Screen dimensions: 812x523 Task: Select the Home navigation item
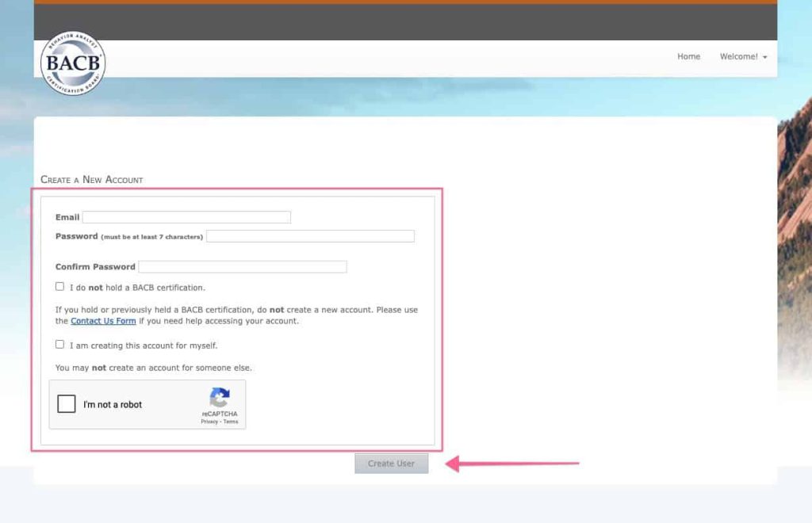688,56
